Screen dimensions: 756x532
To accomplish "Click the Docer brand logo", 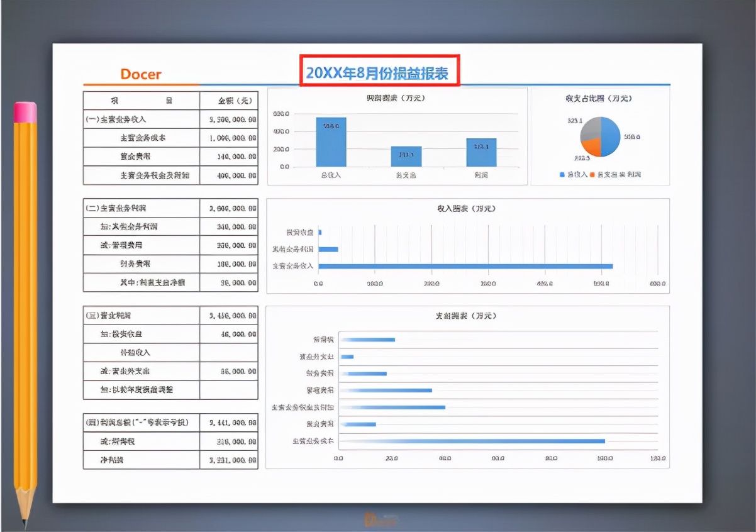I will (x=140, y=75).
